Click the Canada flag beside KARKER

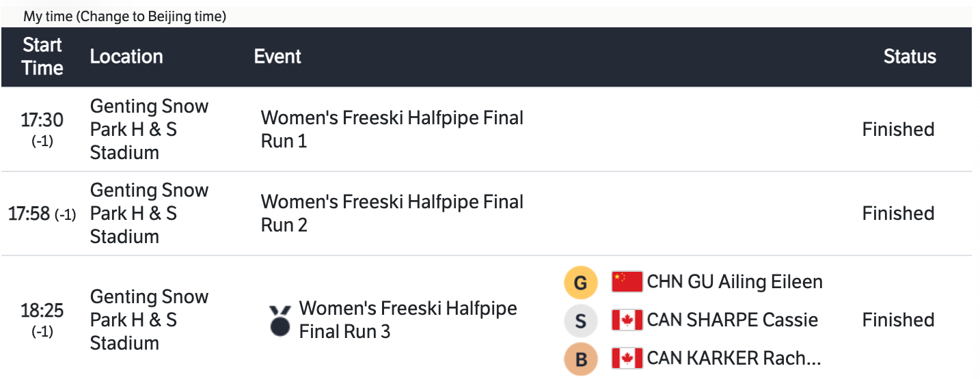pyautogui.click(x=627, y=358)
